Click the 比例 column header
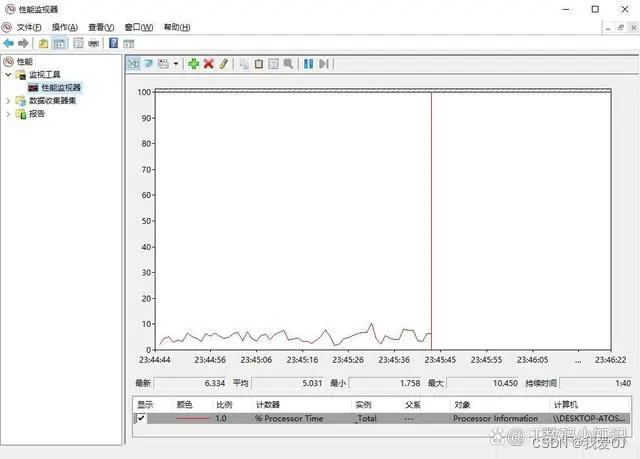 [224, 405]
